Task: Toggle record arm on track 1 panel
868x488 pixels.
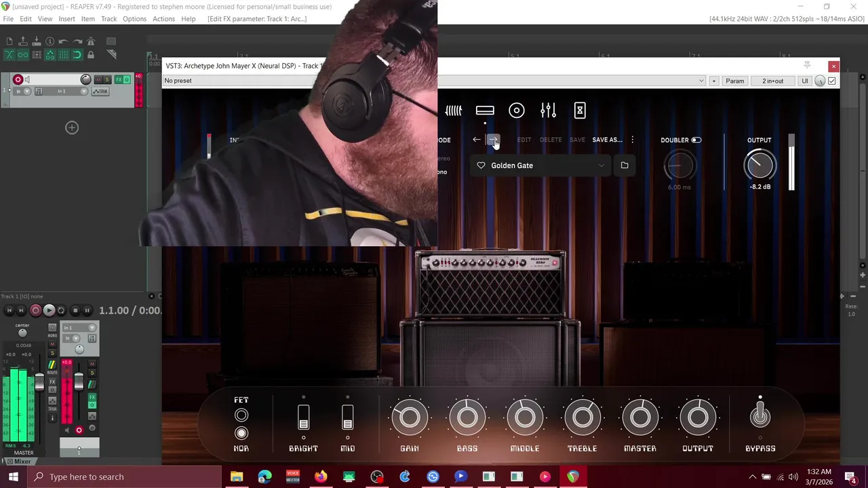Action: (18, 79)
